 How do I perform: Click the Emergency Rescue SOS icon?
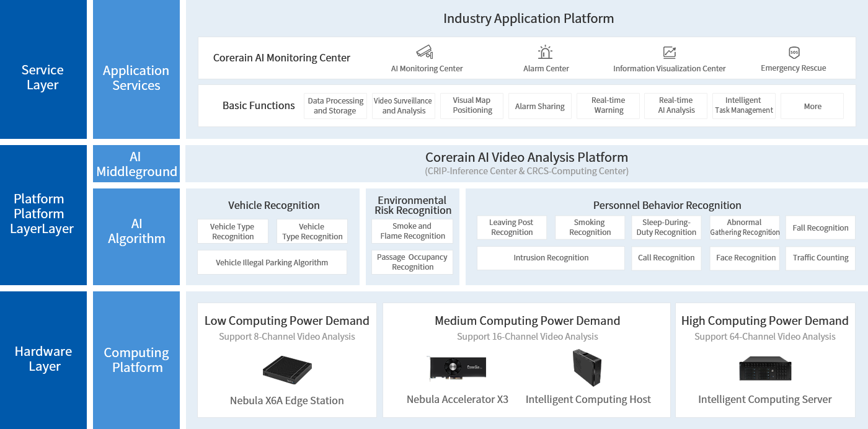click(x=794, y=52)
